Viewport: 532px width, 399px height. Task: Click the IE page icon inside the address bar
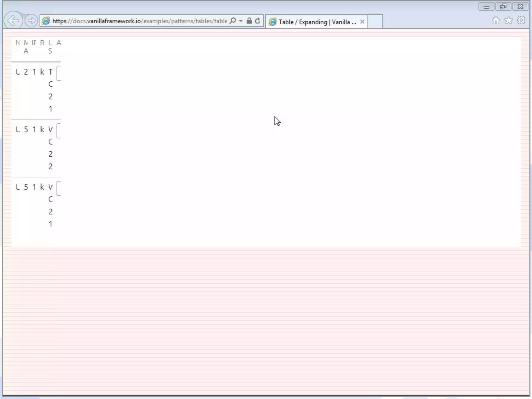(46, 21)
